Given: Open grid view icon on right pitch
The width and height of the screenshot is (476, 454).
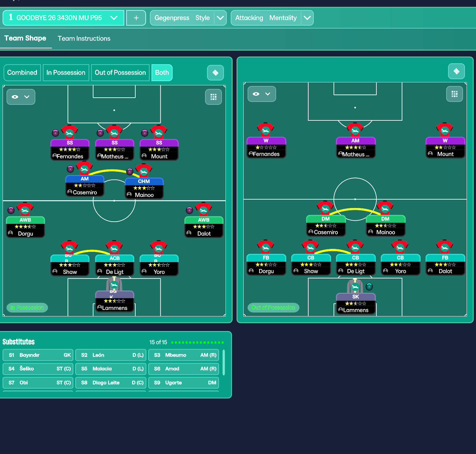Looking at the screenshot, I should point(454,94).
